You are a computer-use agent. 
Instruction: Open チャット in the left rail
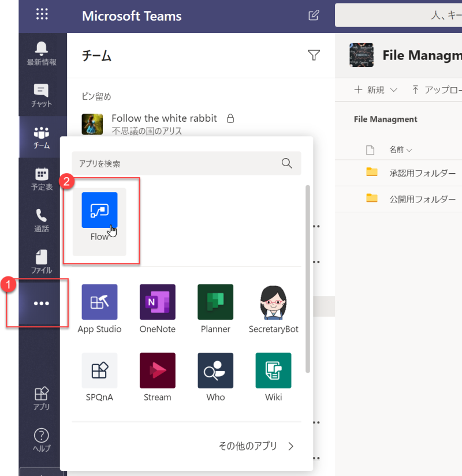(x=42, y=95)
